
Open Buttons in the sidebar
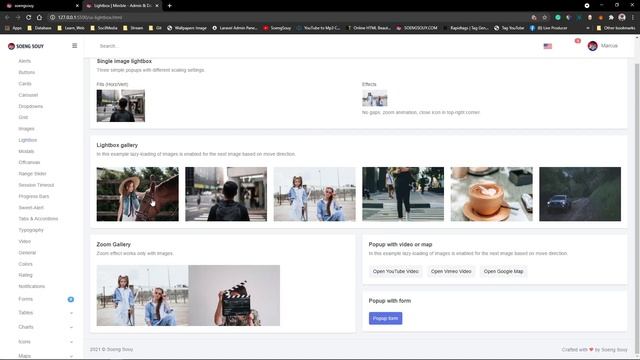[x=27, y=72]
